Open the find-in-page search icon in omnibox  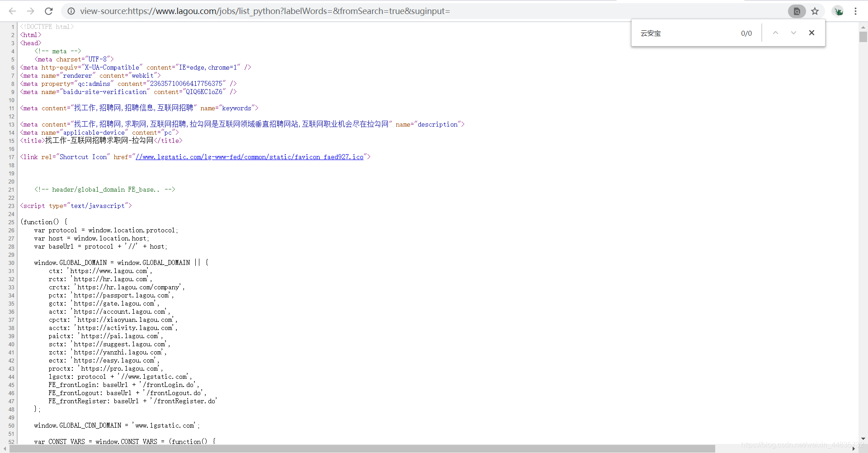(x=797, y=11)
